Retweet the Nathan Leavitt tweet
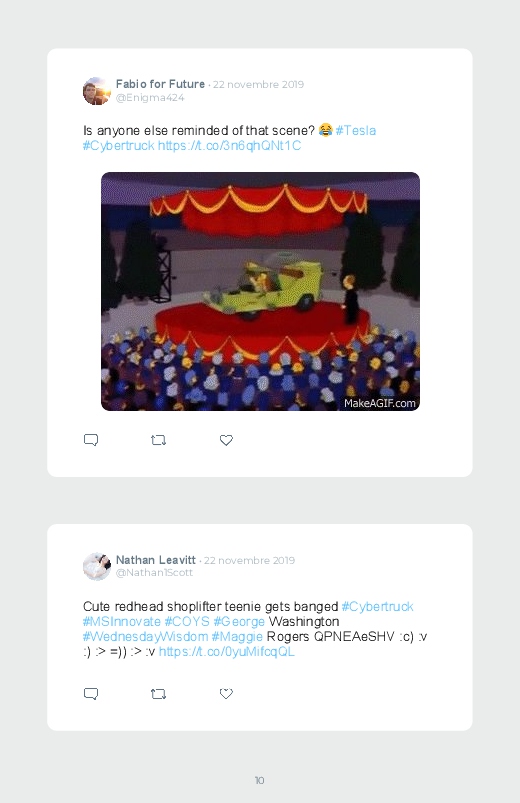 pos(158,694)
